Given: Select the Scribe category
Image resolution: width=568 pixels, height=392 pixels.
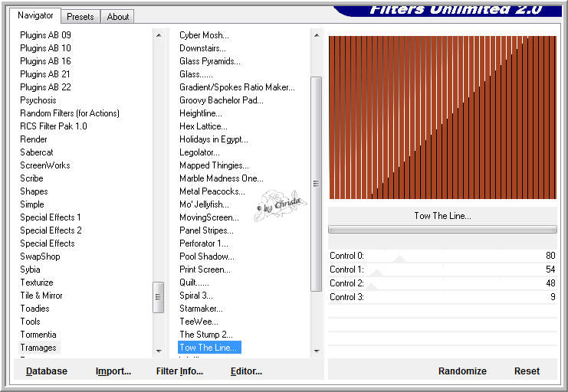Looking at the screenshot, I should 31,178.
